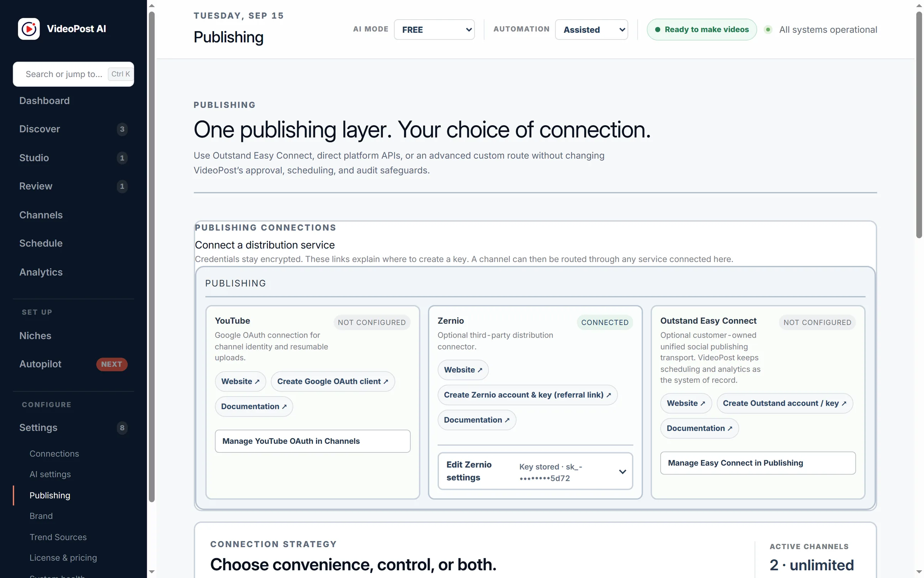Click Create Outstand account / key link

[x=785, y=403]
